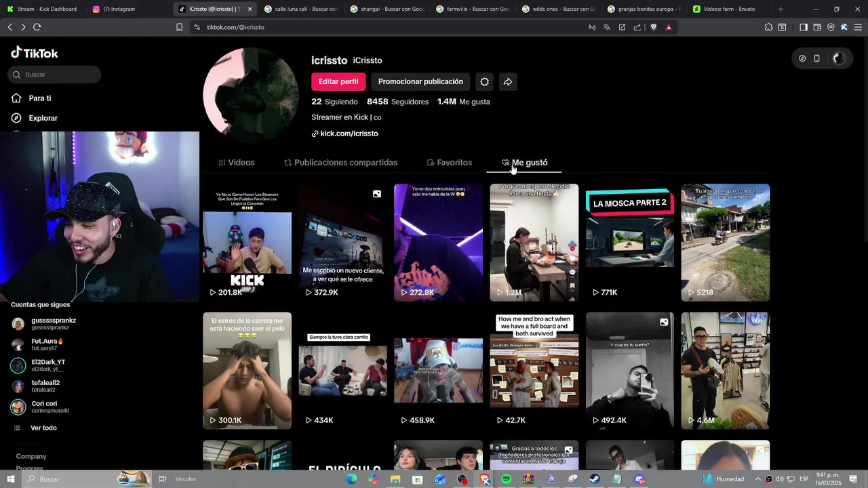Click the Editar perfil button

point(338,81)
